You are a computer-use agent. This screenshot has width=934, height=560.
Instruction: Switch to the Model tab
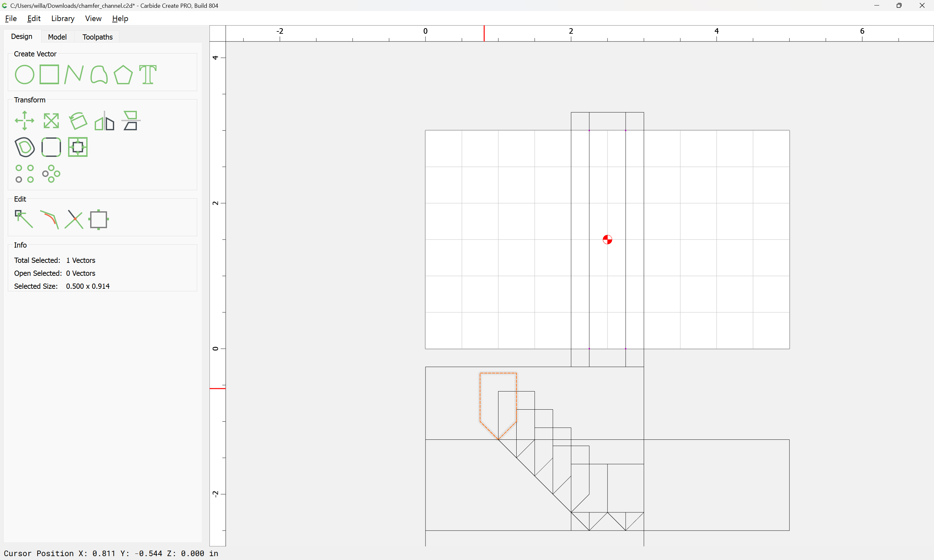coord(57,37)
